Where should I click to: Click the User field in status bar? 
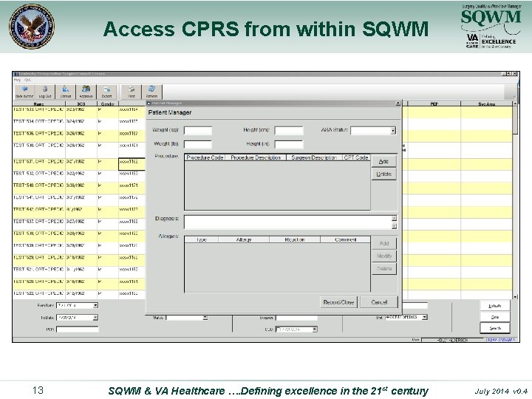point(453,340)
